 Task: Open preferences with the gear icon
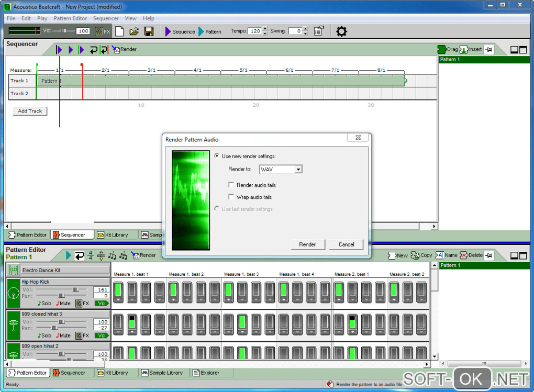pyautogui.click(x=341, y=31)
